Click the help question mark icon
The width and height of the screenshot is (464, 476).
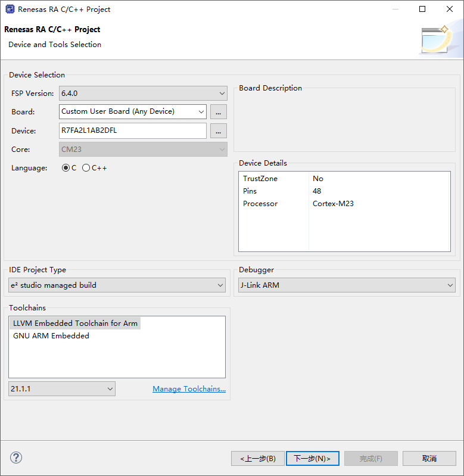16,458
